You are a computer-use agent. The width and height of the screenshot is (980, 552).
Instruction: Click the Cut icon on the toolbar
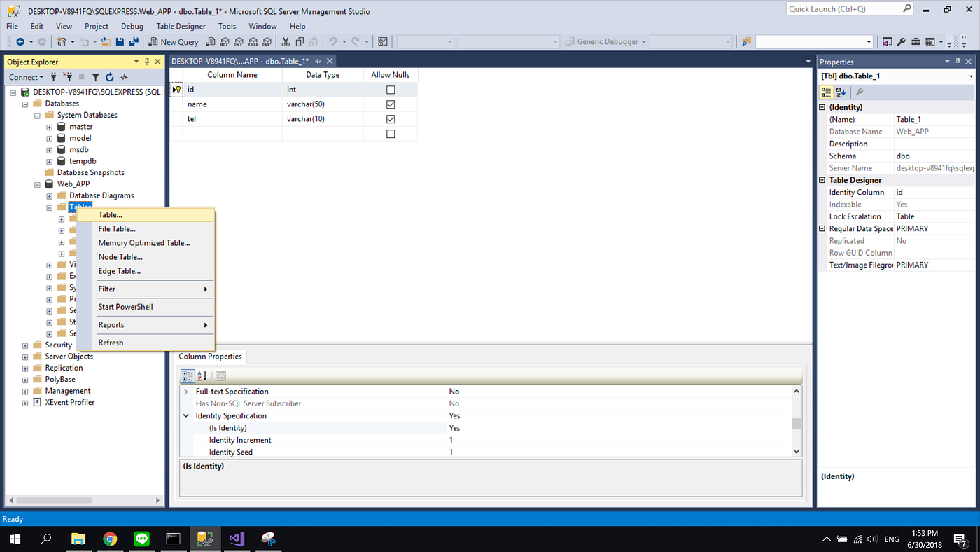coord(286,41)
